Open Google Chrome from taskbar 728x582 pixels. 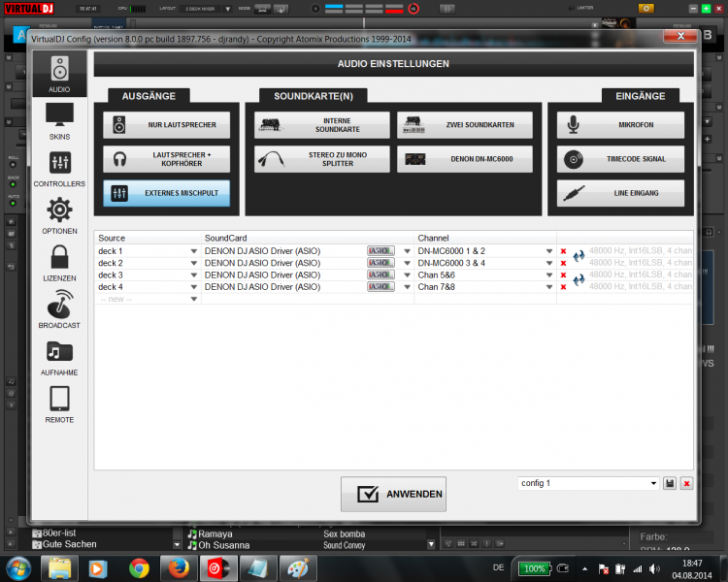pyautogui.click(x=139, y=568)
